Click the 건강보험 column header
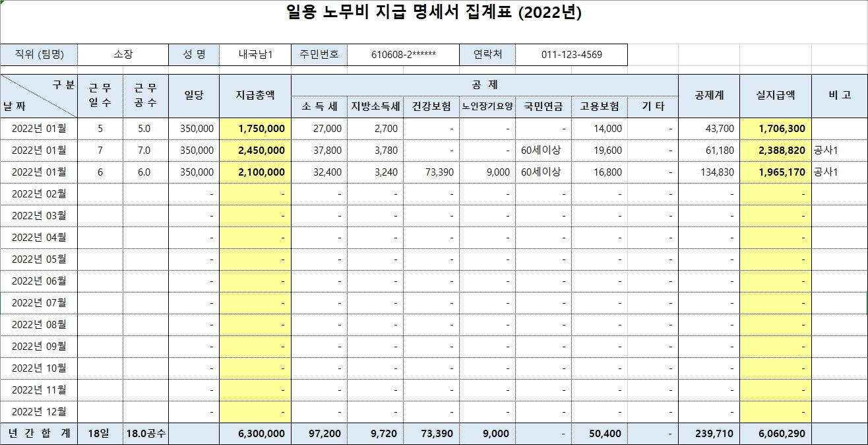The image size is (868, 445). pos(431,107)
